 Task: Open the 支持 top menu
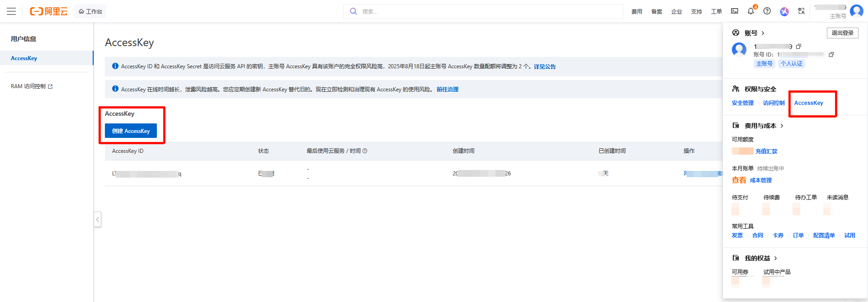(x=696, y=12)
